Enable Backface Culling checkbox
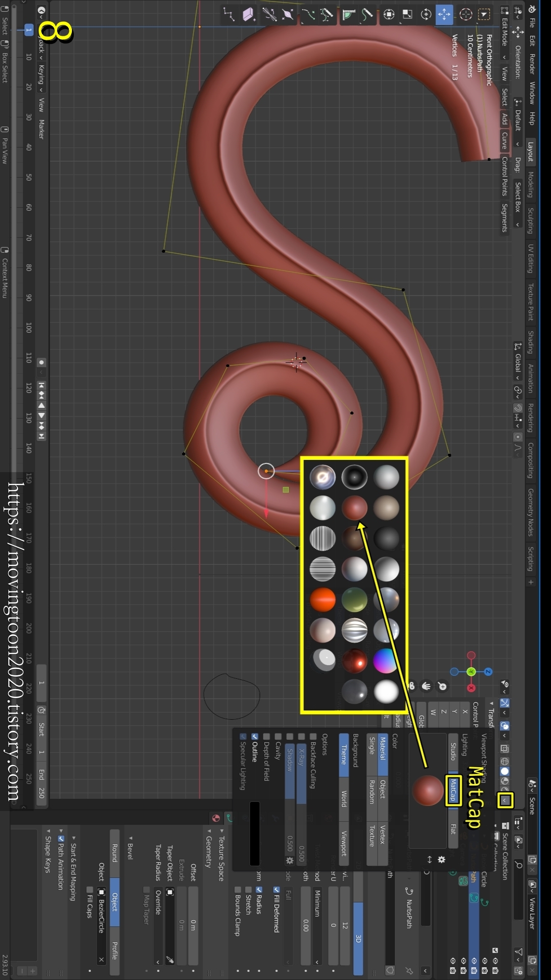551x980 pixels. click(x=313, y=737)
